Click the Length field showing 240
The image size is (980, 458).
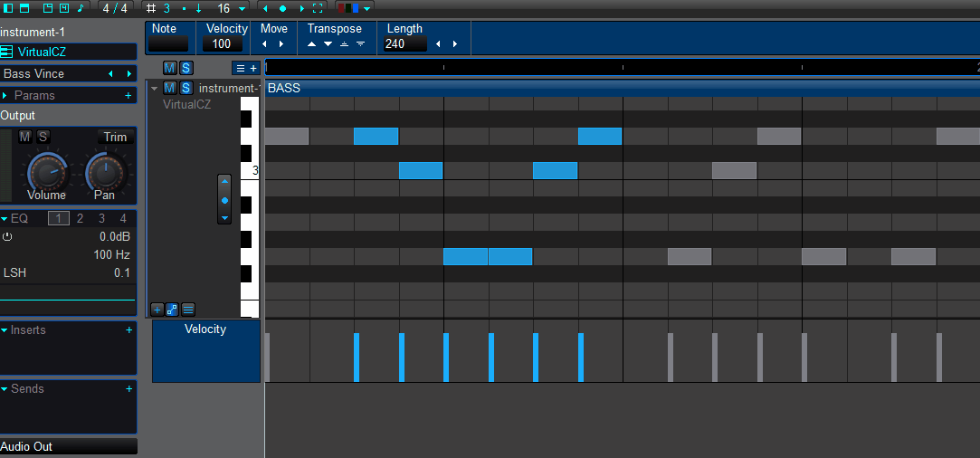click(405, 43)
